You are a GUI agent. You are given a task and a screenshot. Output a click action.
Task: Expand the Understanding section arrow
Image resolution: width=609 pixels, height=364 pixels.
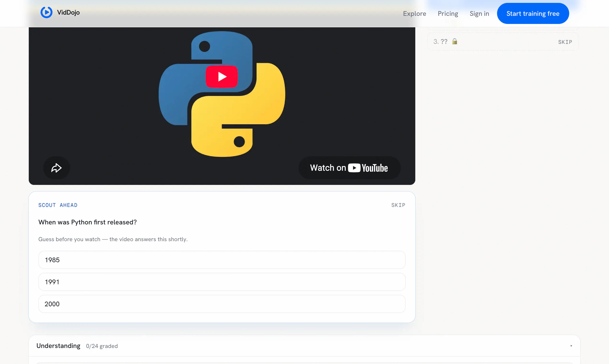pos(571,346)
